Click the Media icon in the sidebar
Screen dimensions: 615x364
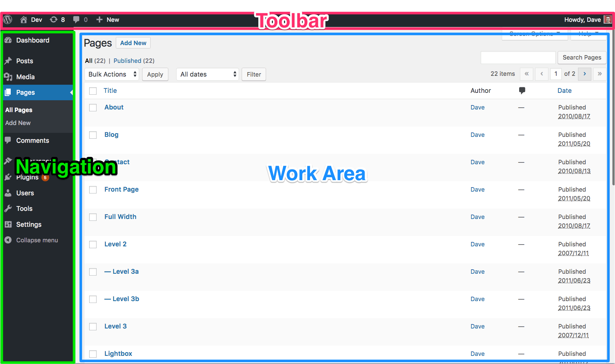click(x=8, y=77)
